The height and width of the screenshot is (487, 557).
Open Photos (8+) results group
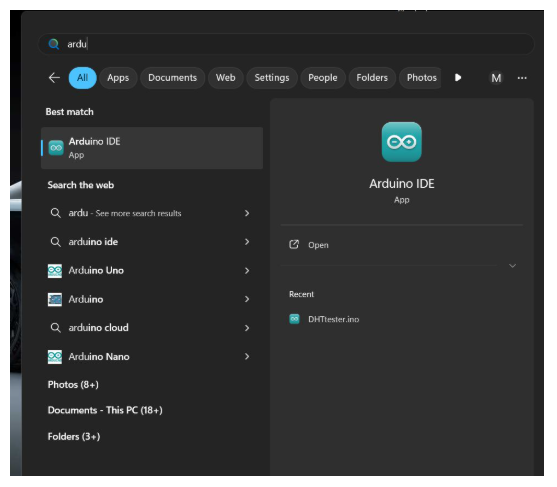(73, 385)
